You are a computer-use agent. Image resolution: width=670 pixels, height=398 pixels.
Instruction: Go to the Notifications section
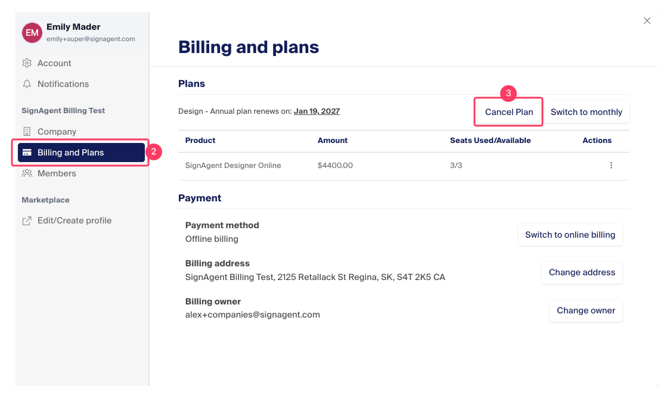tap(63, 84)
